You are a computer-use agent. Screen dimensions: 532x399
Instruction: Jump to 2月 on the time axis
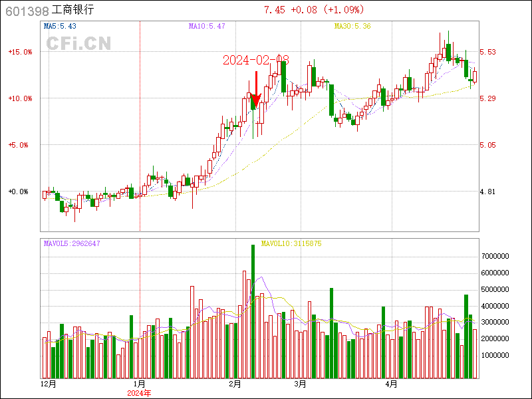coord(234,384)
